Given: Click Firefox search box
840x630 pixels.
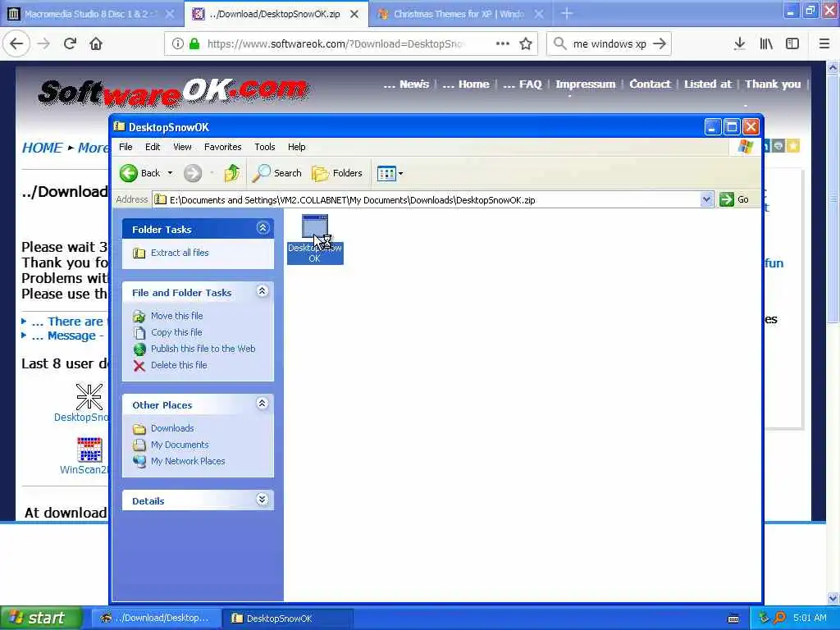Looking at the screenshot, I should coord(609,43).
